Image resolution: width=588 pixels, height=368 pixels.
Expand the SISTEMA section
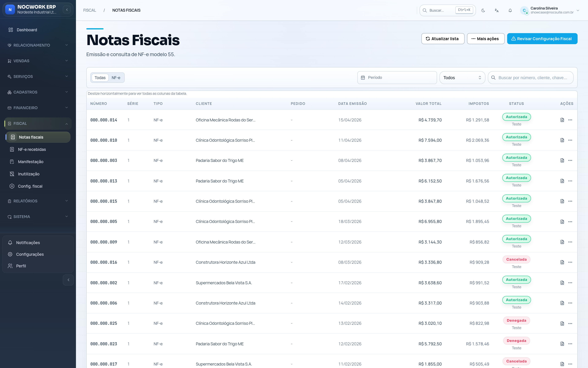[38, 217]
